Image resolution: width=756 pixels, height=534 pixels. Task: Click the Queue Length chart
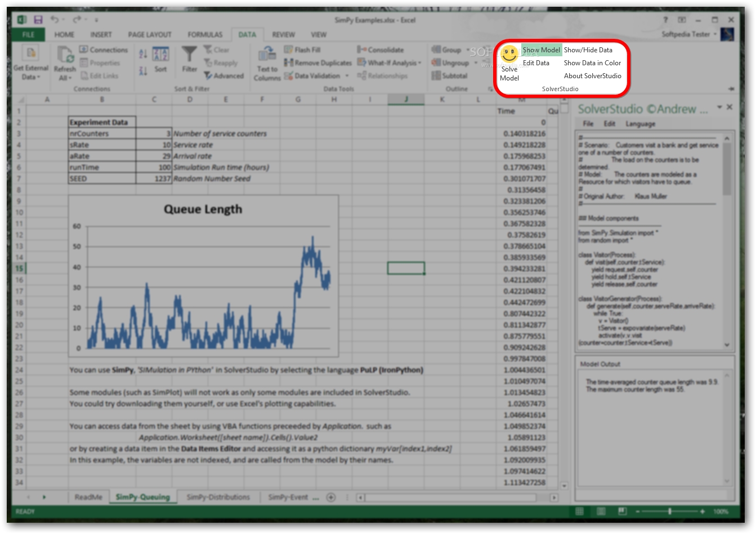click(203, 276)
